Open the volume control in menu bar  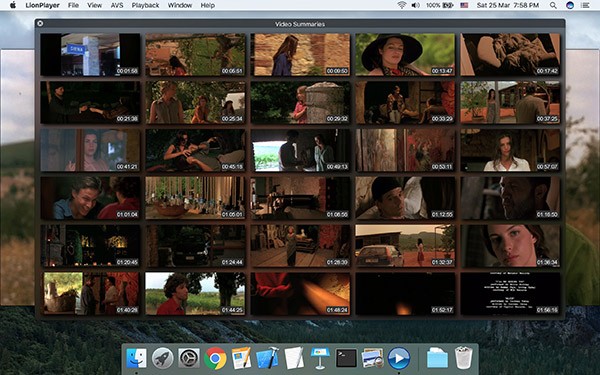point(415,5)
